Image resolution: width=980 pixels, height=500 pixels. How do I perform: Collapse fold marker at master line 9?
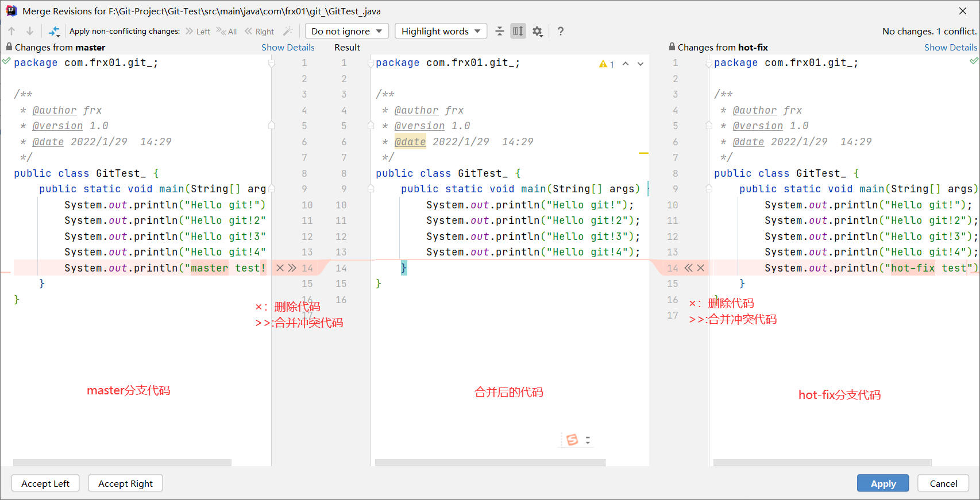click(x=272, y=188)
